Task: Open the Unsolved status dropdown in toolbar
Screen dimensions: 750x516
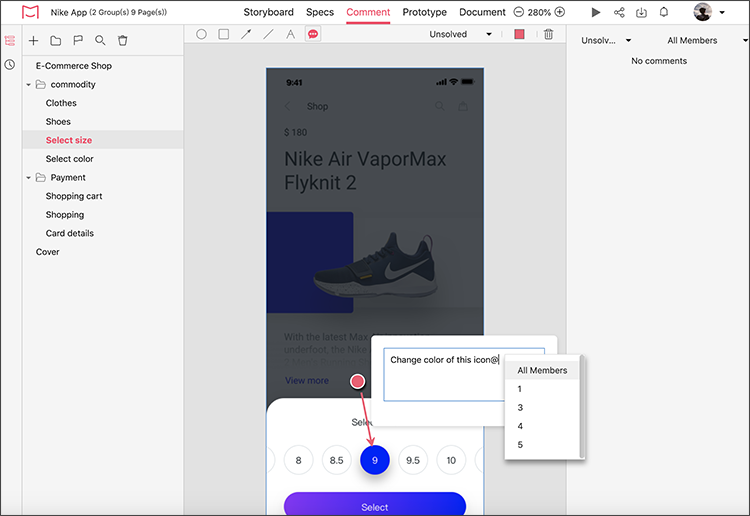Action: point(460,34)
